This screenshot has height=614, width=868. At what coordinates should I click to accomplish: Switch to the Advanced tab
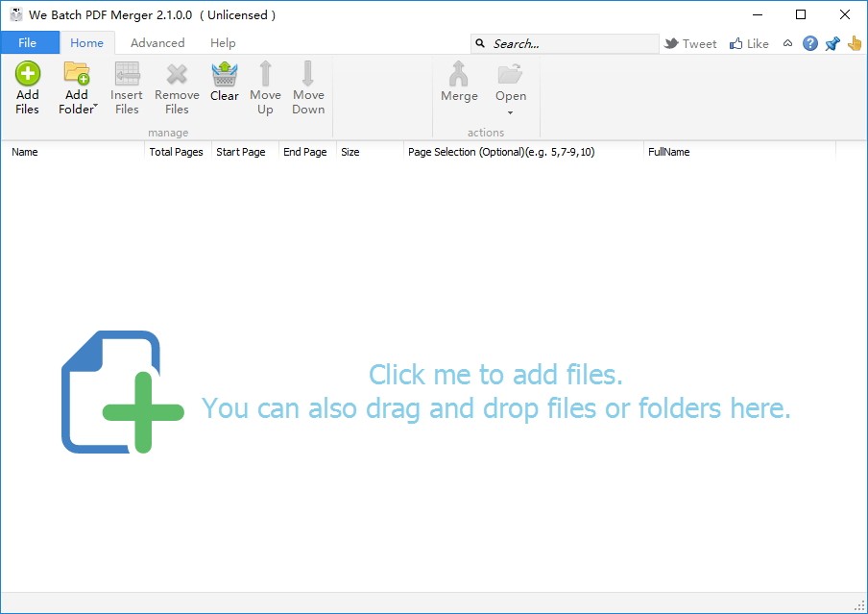[157, 42]
